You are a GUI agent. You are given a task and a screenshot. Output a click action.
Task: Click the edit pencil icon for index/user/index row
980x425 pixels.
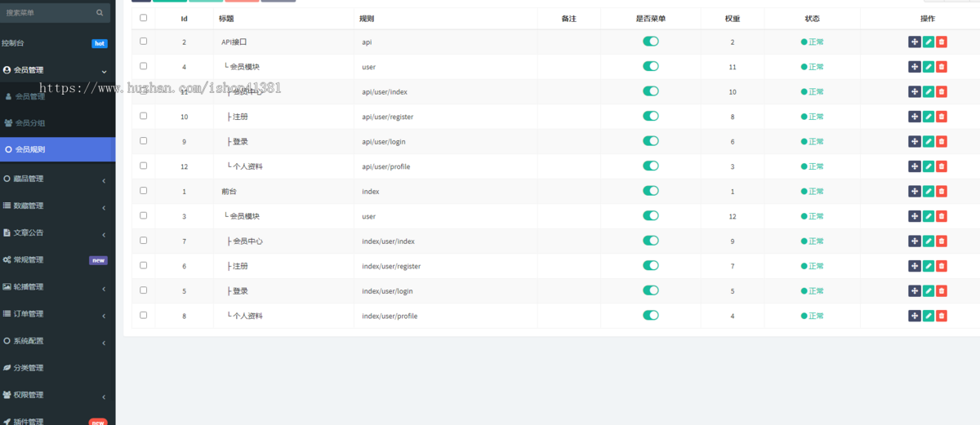click(928, 241)
